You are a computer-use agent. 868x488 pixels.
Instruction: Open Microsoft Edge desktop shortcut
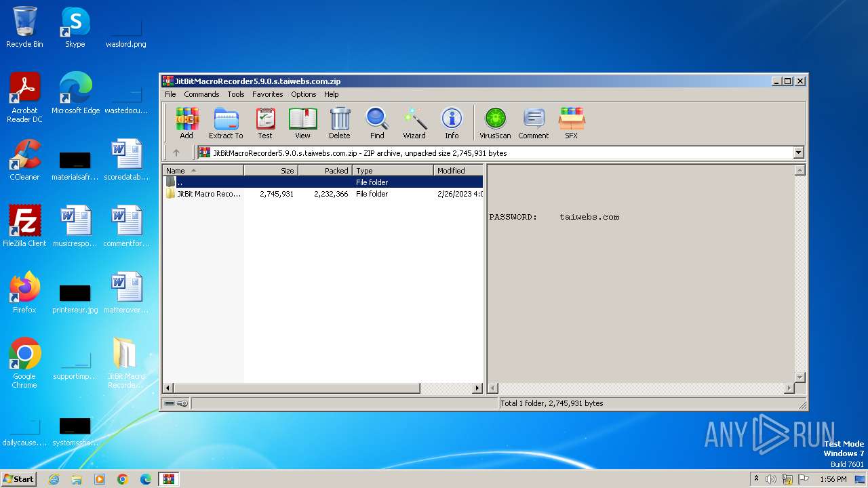[x=75, y=93]
